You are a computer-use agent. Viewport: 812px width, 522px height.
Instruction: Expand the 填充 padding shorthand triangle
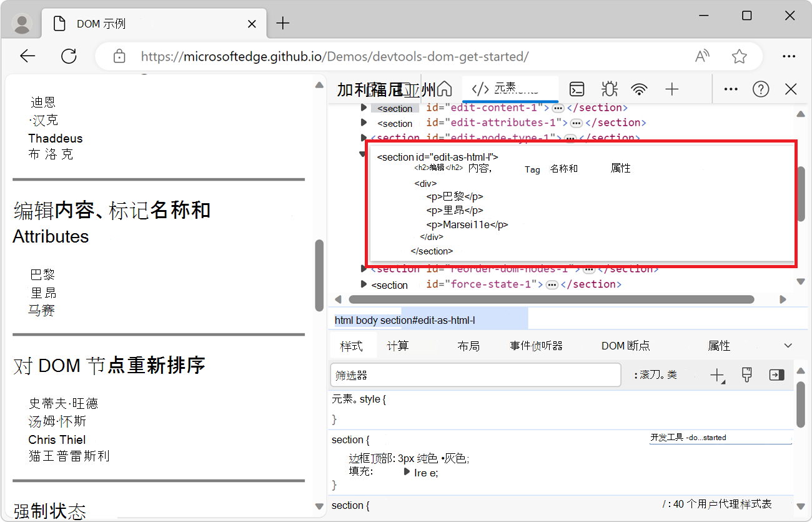pos(407,472)
